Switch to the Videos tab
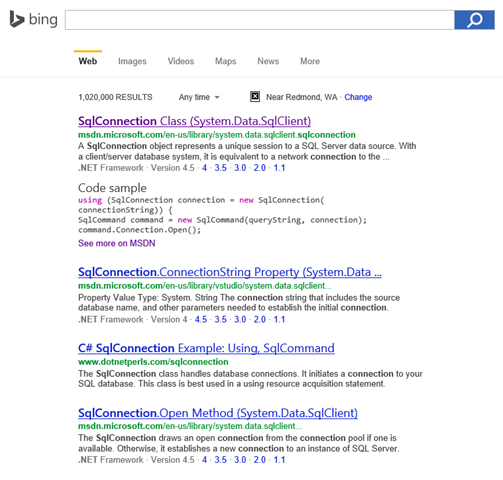The height and width of the screenshot is (480, 503). [x=181, y=61]
